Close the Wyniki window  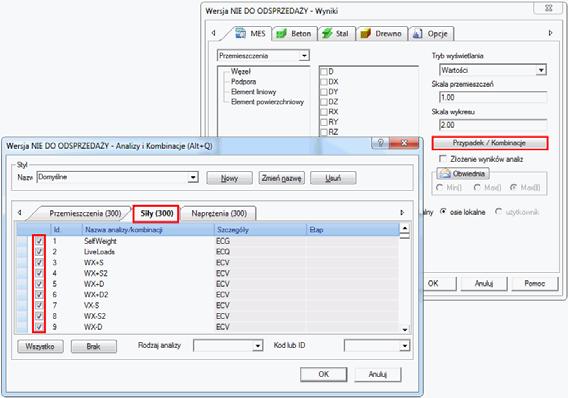coord(548,8)
